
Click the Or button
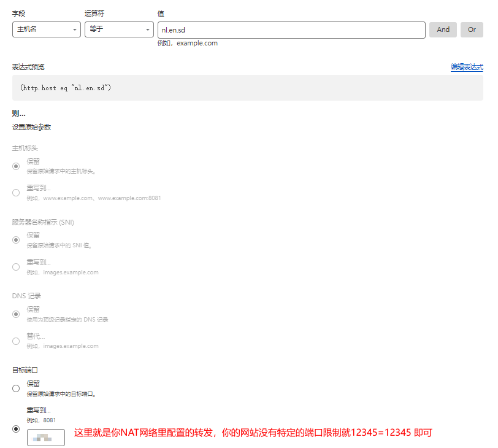[472, 29]
